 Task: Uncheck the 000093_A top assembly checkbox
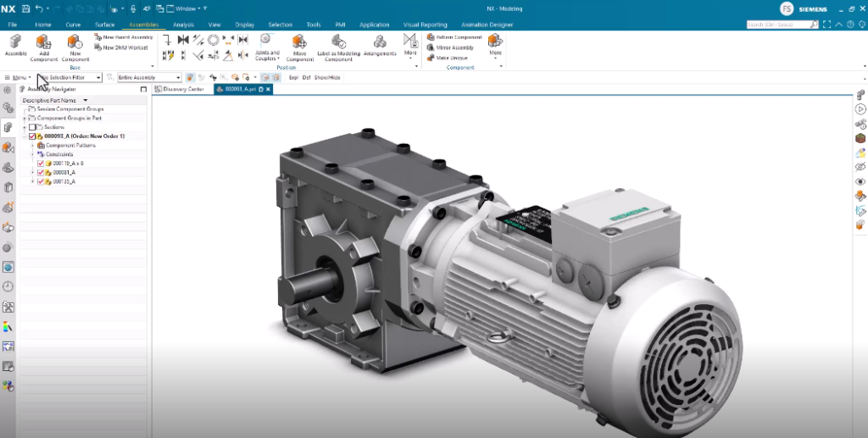pyautogui.click(x=32, y=136)
